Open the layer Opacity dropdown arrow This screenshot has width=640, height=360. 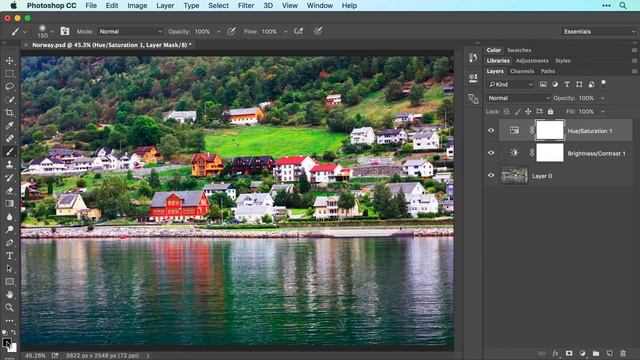click(x=603, y=98)
